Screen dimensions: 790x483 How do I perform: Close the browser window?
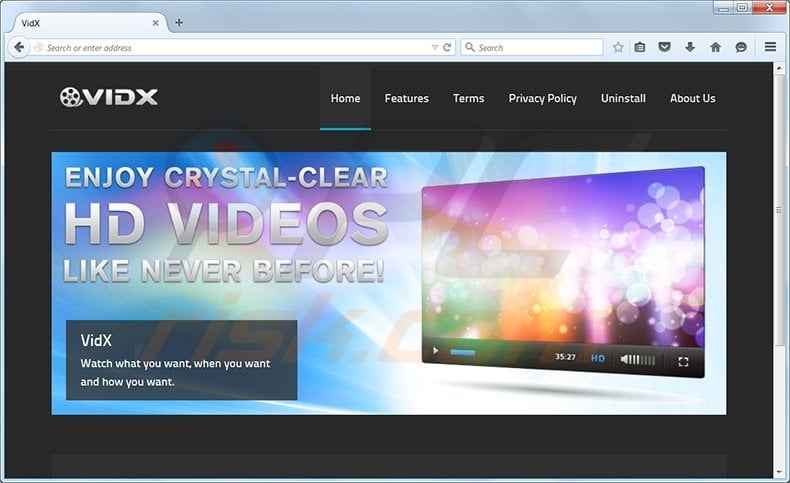[x=770, y=8]
